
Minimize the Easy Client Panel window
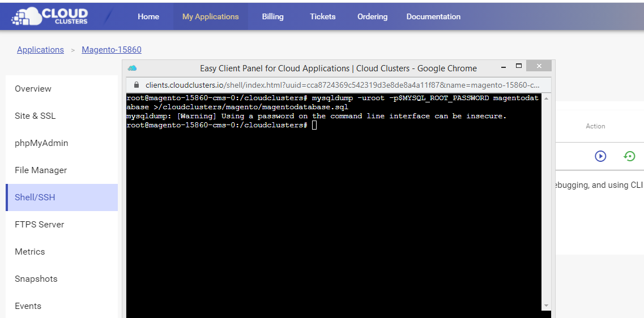coord(502,66)
